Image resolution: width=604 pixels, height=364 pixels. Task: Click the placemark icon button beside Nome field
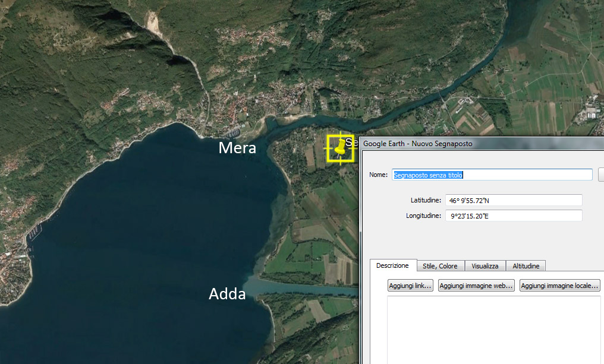click(x=601, y=175)
